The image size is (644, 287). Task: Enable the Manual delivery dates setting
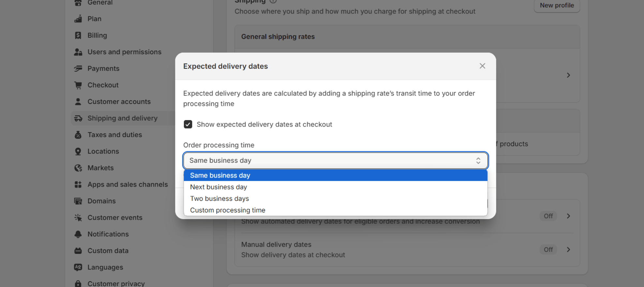548,249
